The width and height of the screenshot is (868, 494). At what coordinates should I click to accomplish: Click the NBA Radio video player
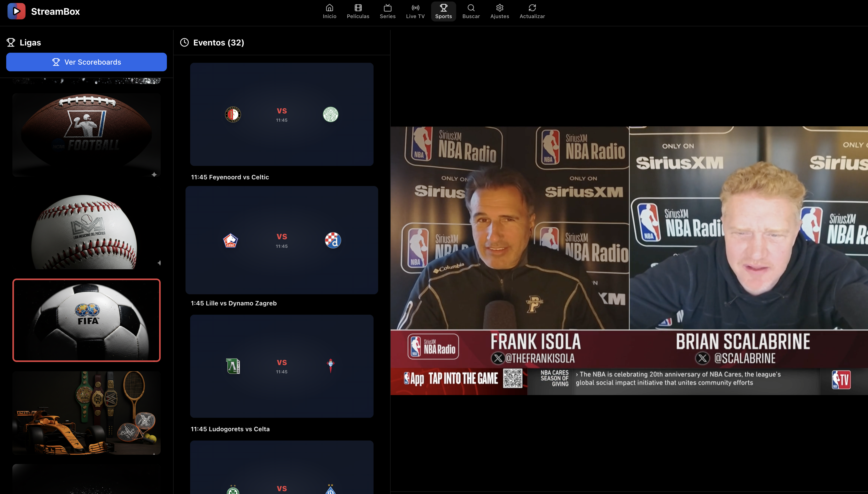point(629,260)
